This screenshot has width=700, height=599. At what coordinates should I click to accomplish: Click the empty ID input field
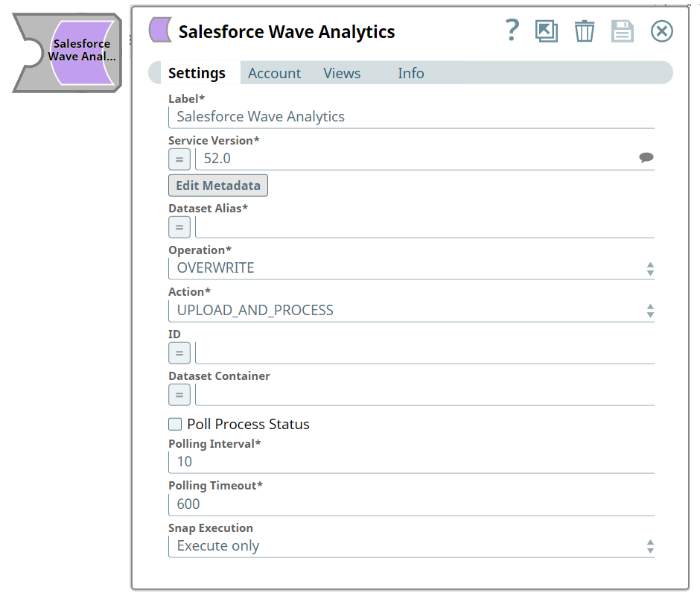(424, 353)
